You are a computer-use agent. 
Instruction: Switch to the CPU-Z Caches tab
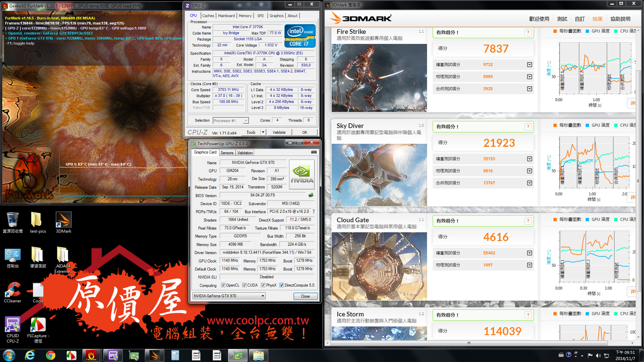point(208,16)
